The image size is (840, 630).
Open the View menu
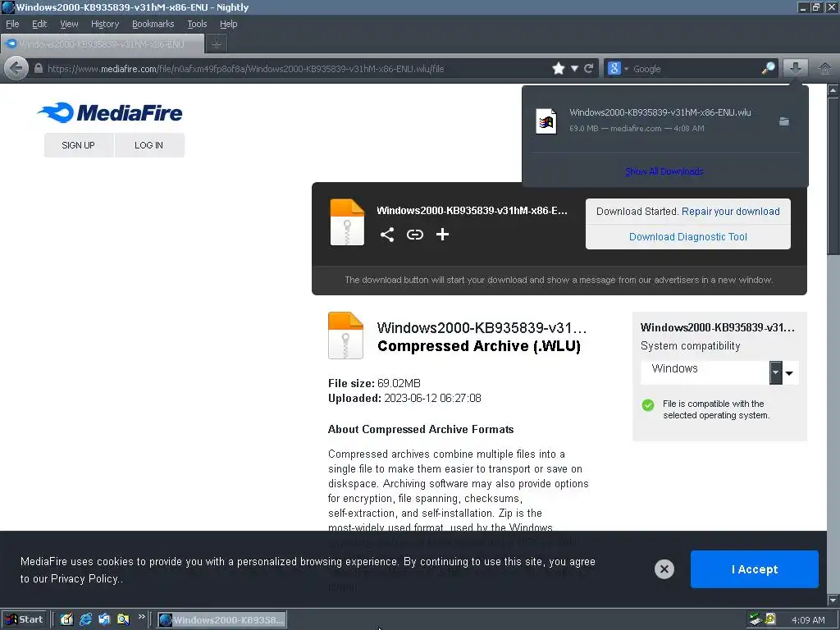pos(69,24)
